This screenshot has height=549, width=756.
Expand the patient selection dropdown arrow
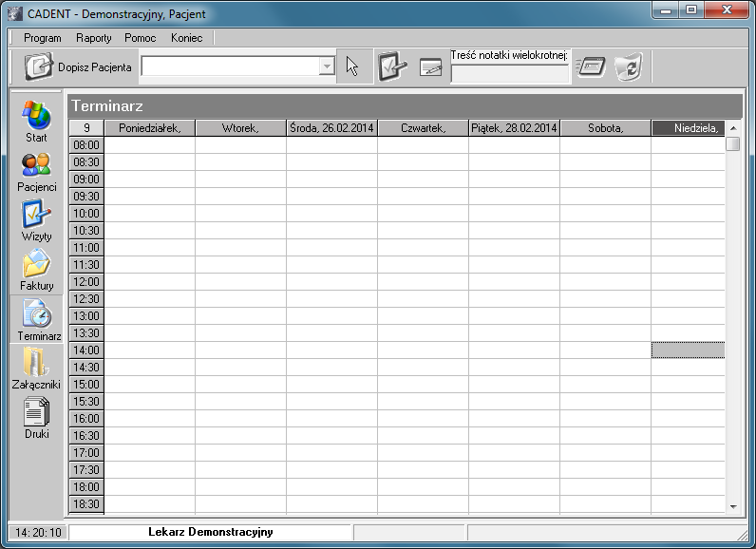tap(327, 66)
